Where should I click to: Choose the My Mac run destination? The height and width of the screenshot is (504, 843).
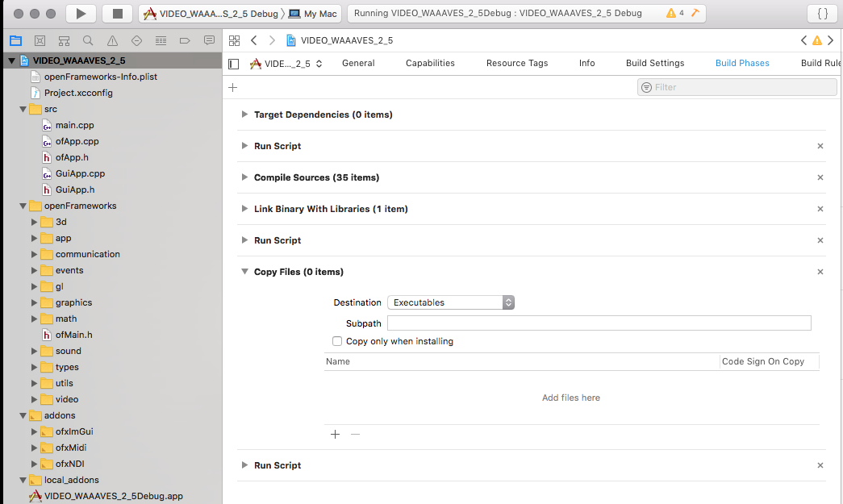click(x=314, y=14)
